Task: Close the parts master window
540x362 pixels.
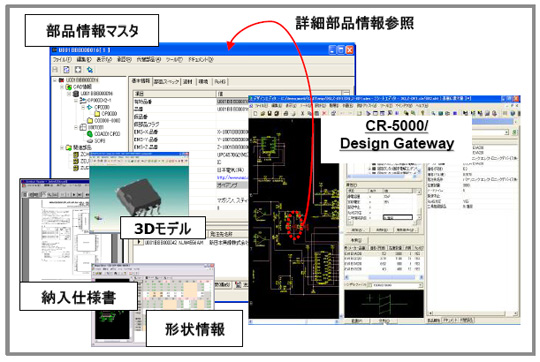Action: [350, 50]
